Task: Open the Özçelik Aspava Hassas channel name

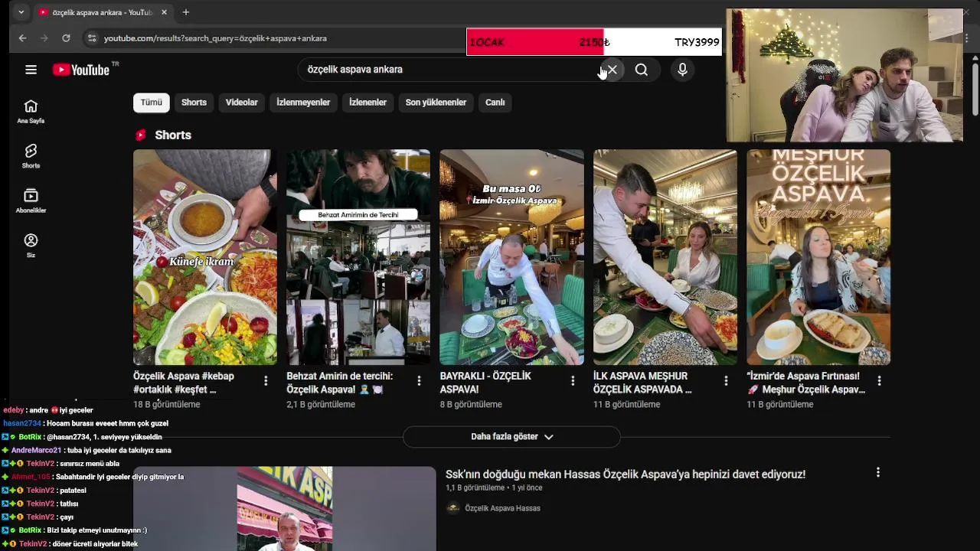Action: point(502,508)
